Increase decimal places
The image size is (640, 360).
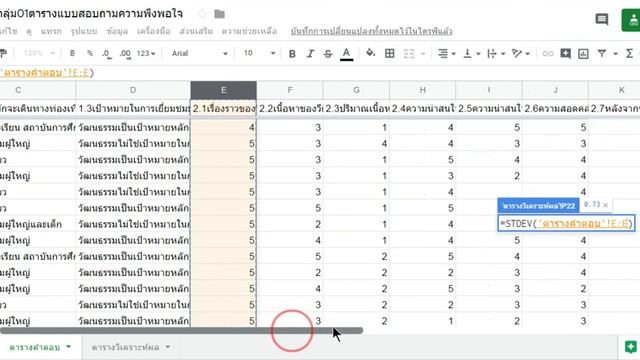point(125,53)
